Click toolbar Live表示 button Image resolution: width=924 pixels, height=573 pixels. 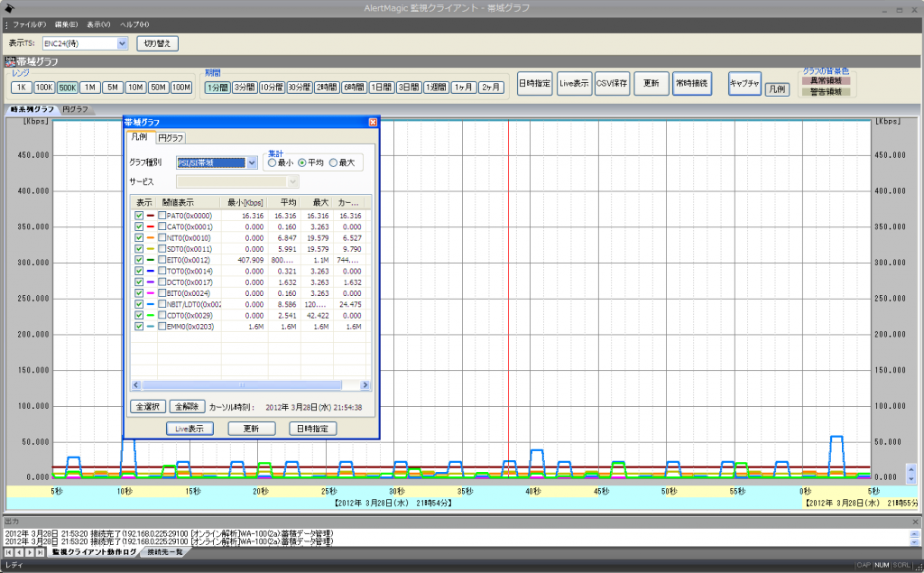pos(574,83)
